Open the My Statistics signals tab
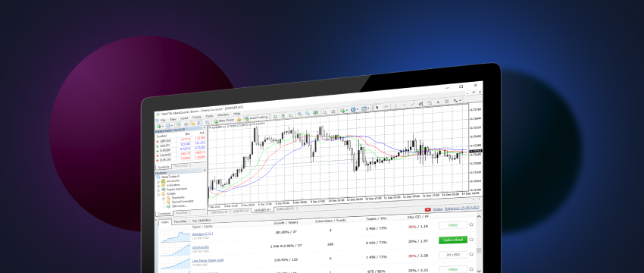This screenshot has width=644, height=273. pyautogui.click(x=201, y=221)
